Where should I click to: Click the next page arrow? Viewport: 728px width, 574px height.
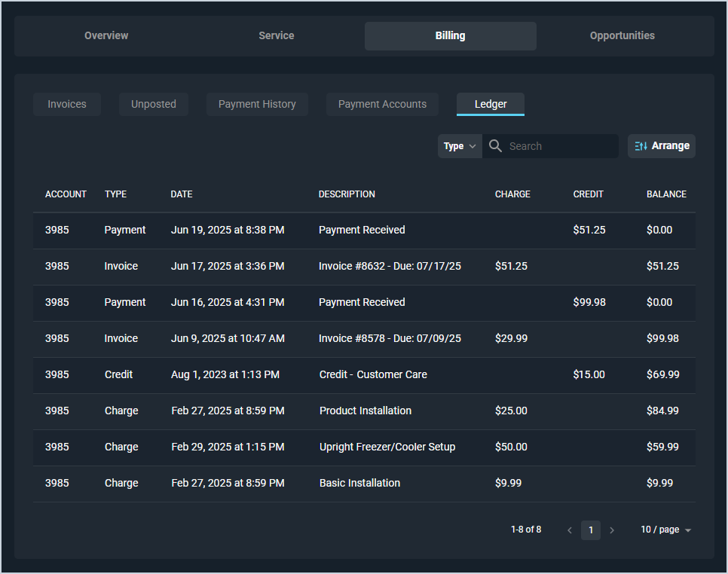(x=612, y=530)
